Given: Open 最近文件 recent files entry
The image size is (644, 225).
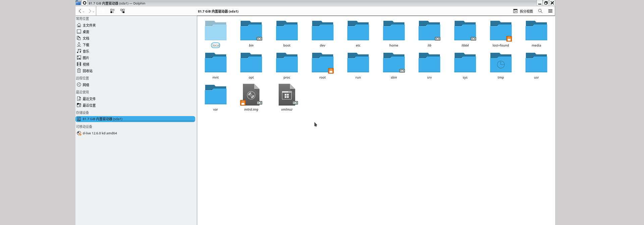Looking at the screenshot, I should click(x=89, y=99).
